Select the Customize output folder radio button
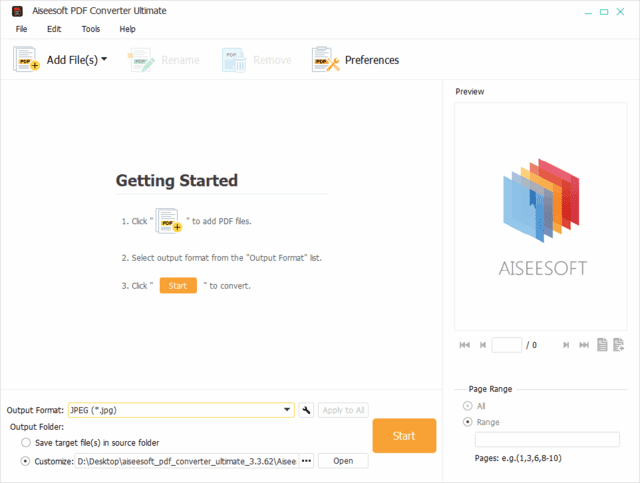 click(x=26, y=461)
